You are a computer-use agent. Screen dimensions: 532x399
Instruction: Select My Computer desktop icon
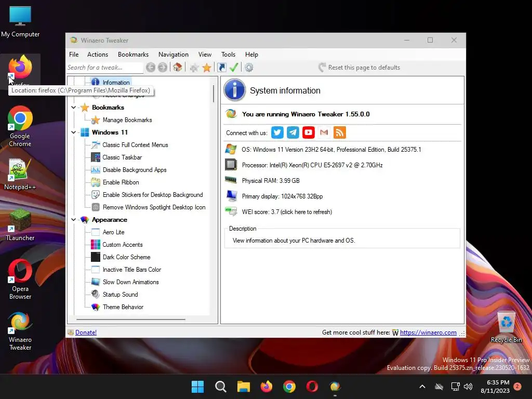pyautogui.click(x=20, y=21)
